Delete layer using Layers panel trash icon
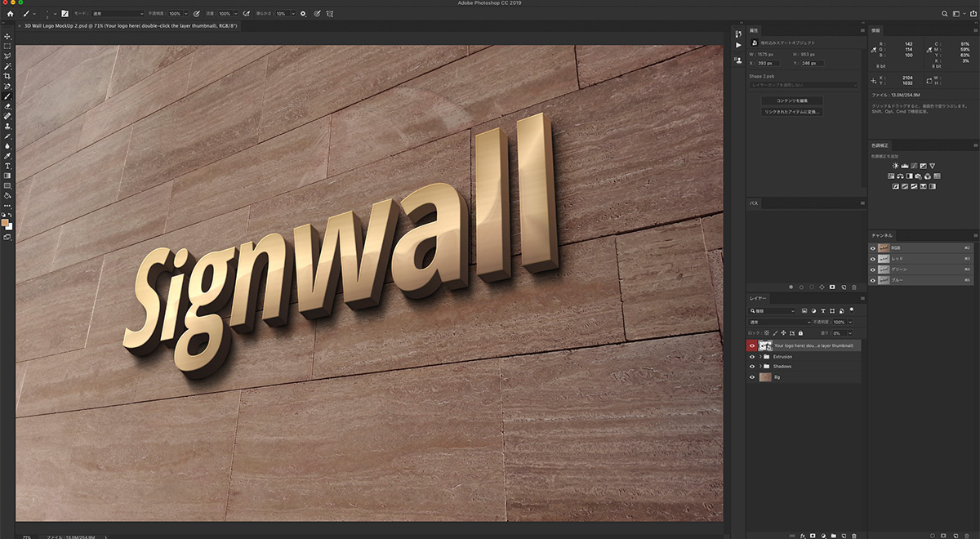 (854, 537)
